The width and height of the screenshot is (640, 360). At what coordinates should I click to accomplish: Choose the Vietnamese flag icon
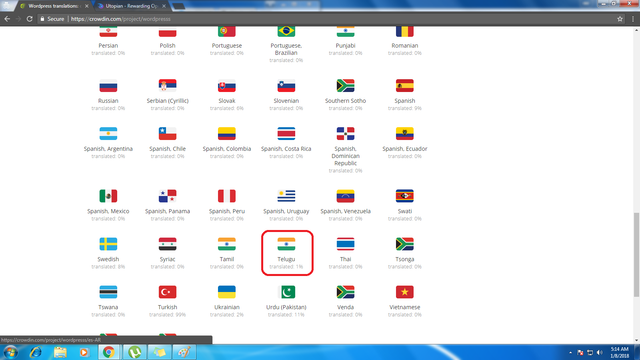pyautogui.click(x=404, y=292)
